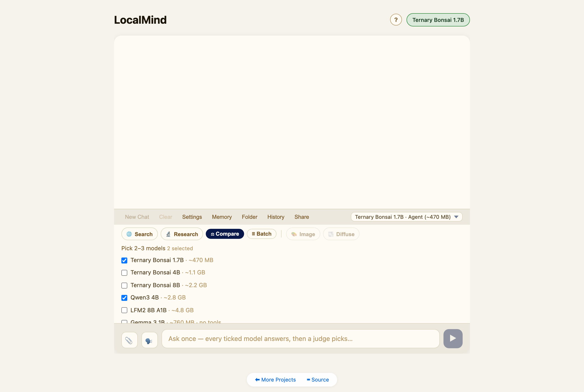The width and height of the screenshot is (584, 392).
Task: Attach a file with the paperclip icon
Action: [129, 340]
